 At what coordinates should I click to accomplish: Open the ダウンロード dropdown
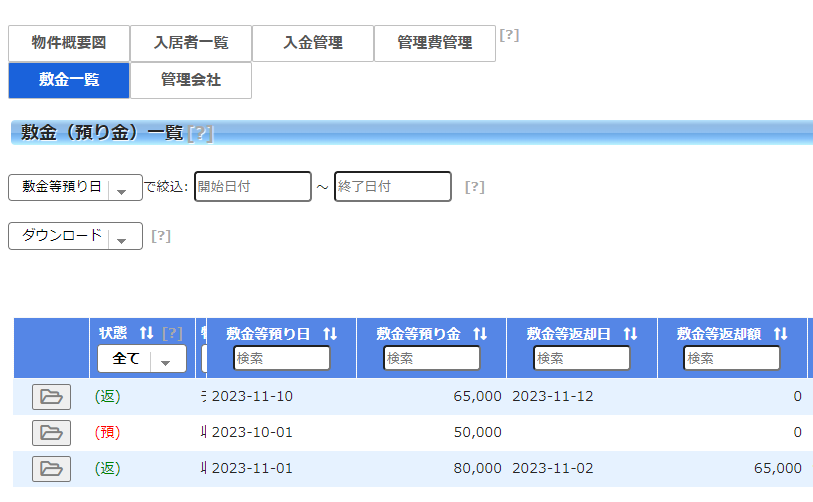tap(75, 236)
